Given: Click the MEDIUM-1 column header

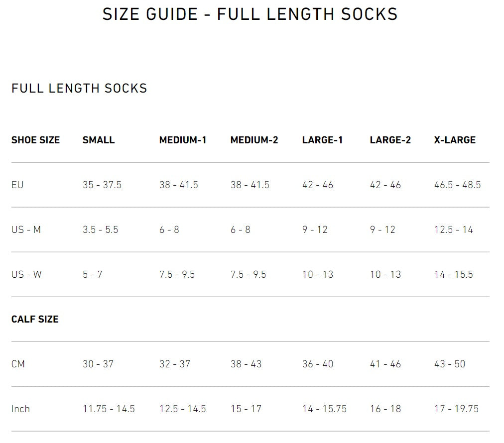Looking at the screenshot, I should pos(182,140).
